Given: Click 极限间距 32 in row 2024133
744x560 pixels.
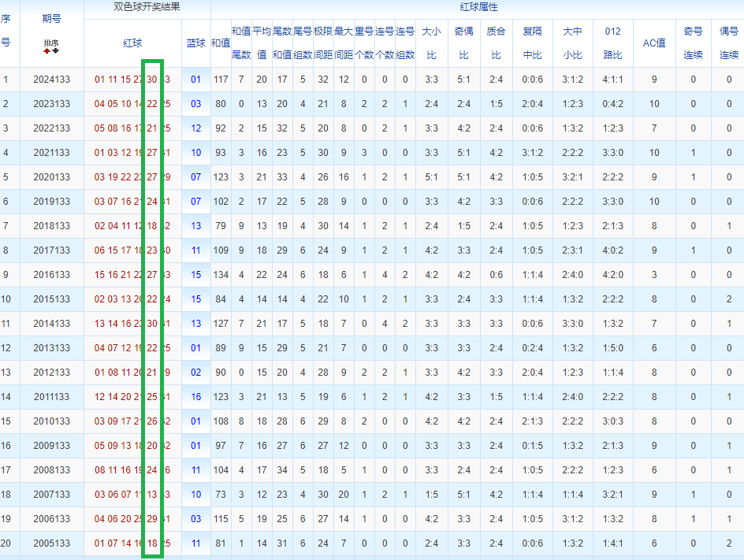Looking at the screenshot, I should 323,80.
